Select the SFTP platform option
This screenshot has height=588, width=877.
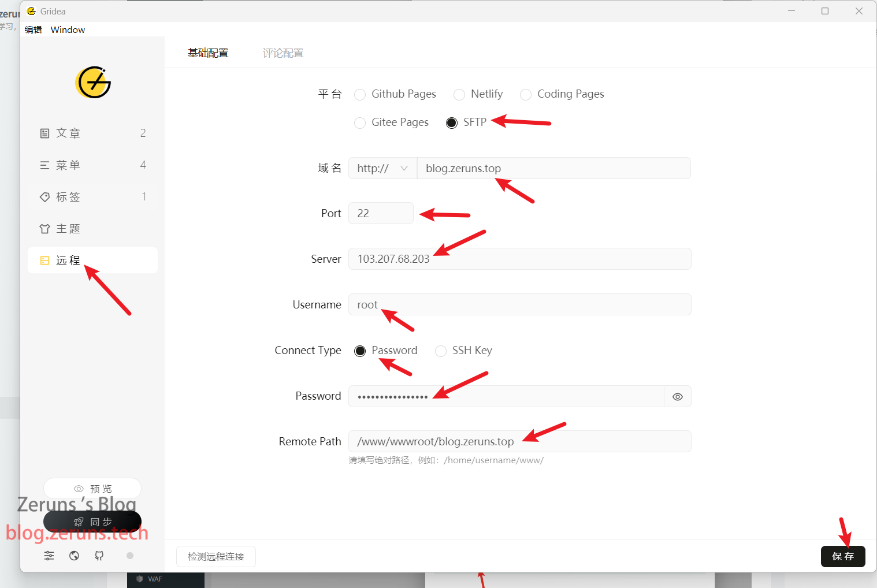click(x=466, y=122)
